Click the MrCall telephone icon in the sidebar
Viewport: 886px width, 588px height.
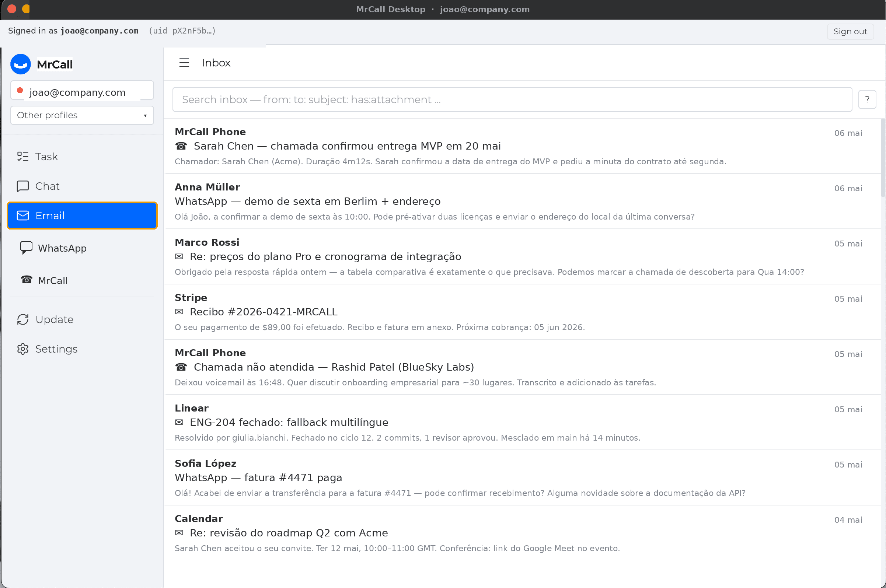[x=27, y=280]
